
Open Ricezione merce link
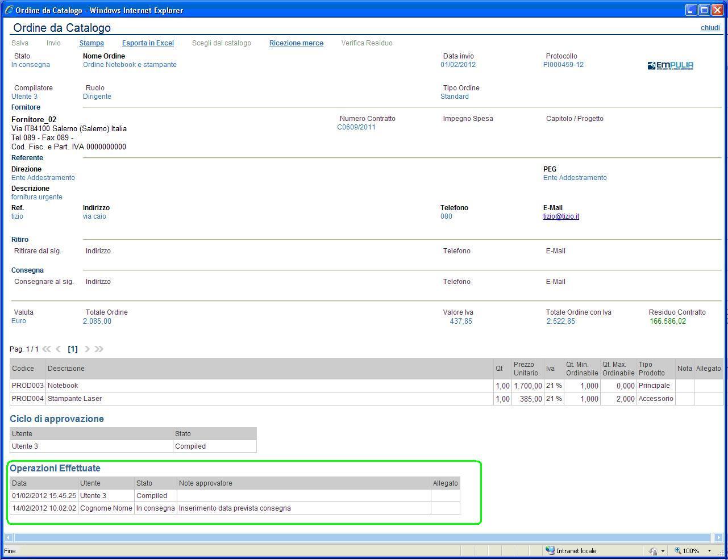tap(296, 43)
